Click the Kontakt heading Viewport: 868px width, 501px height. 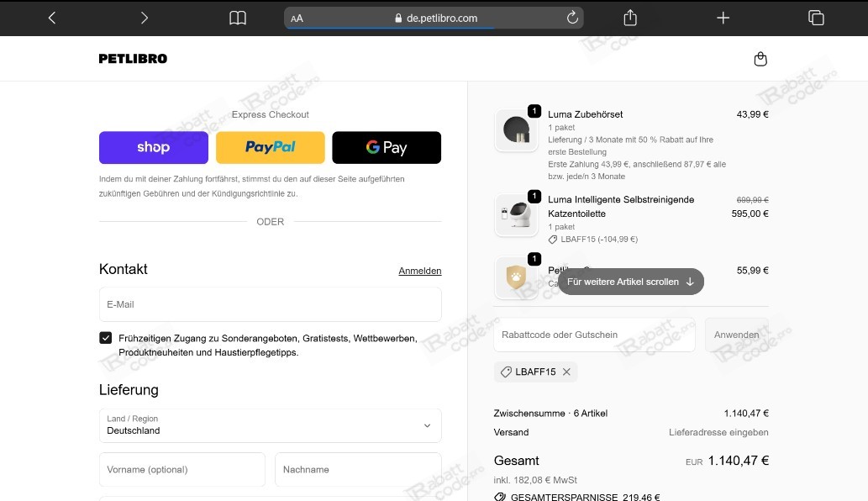[x=123, y=269]
